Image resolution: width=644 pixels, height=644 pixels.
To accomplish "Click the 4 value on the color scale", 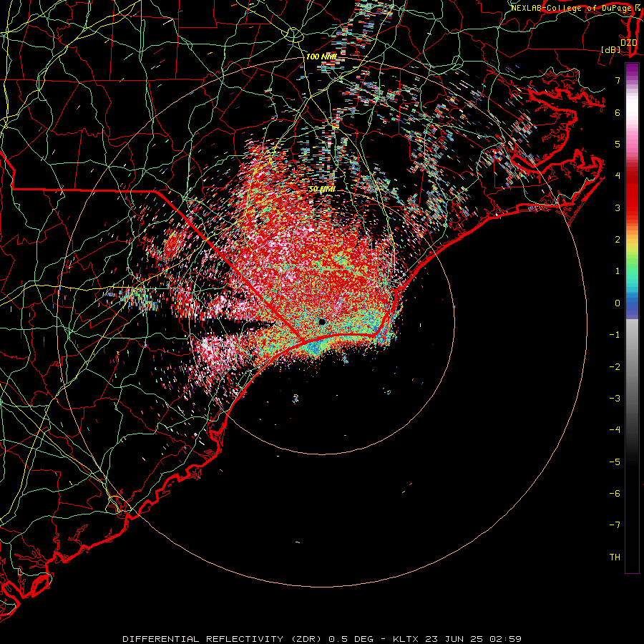I will pyautogui.click(x=618, y=176).
